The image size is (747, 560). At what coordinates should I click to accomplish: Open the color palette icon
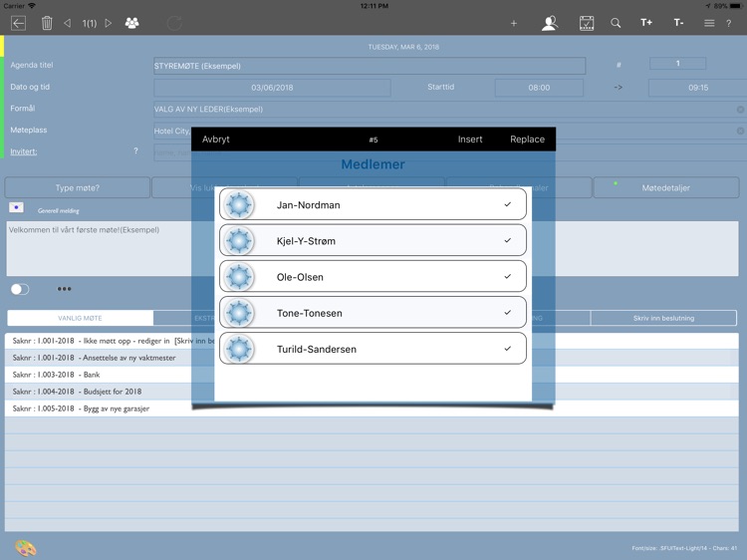(x=25, y=548)
